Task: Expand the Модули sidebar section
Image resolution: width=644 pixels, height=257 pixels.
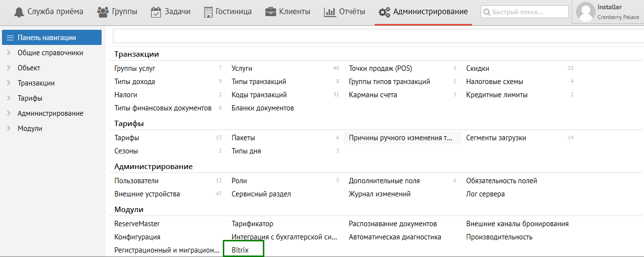Action: point(9,128)
